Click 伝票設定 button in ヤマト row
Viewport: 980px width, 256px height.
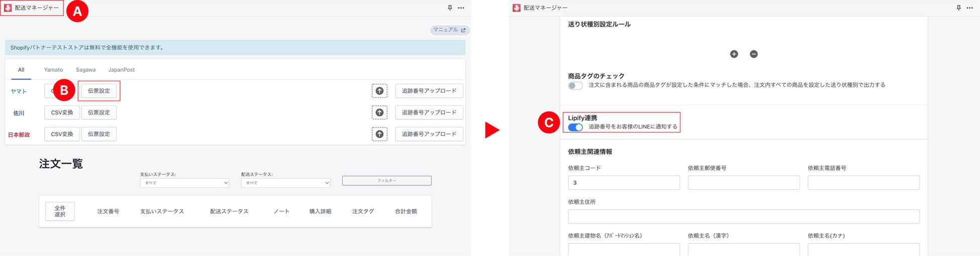pyautogui.click(x=99, y=91)
